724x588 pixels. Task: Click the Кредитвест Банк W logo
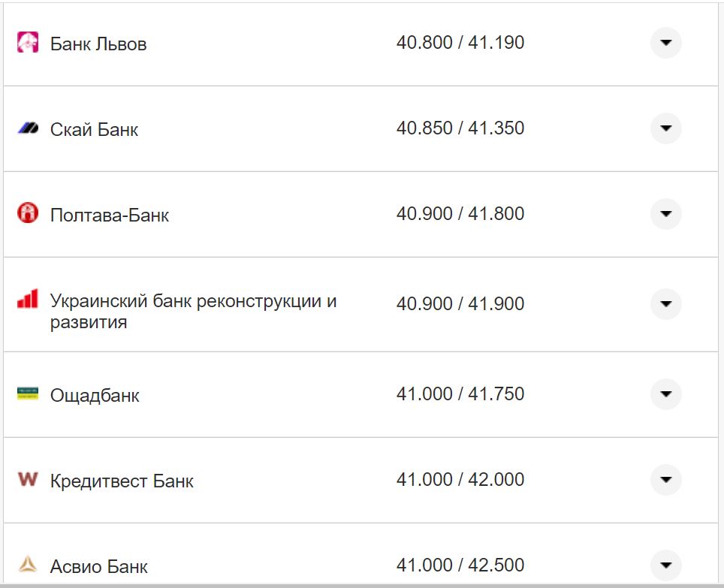tap(27, 479)
